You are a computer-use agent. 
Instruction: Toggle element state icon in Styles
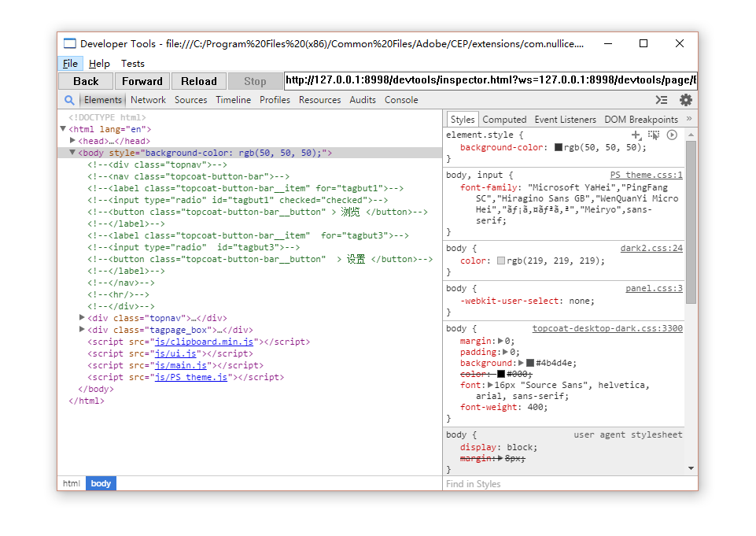(x=654, y=135)
